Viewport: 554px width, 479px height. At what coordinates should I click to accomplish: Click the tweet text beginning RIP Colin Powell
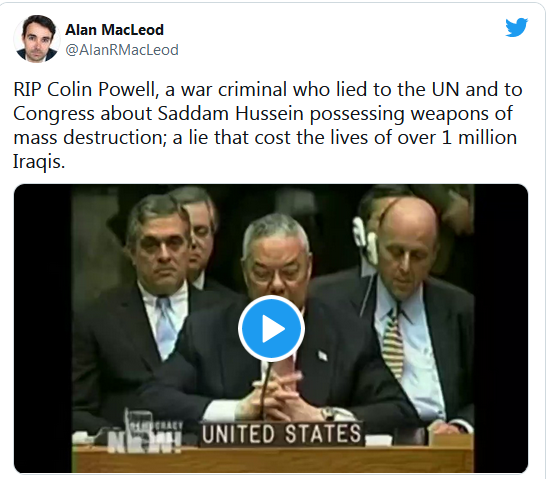click(267, 125)
